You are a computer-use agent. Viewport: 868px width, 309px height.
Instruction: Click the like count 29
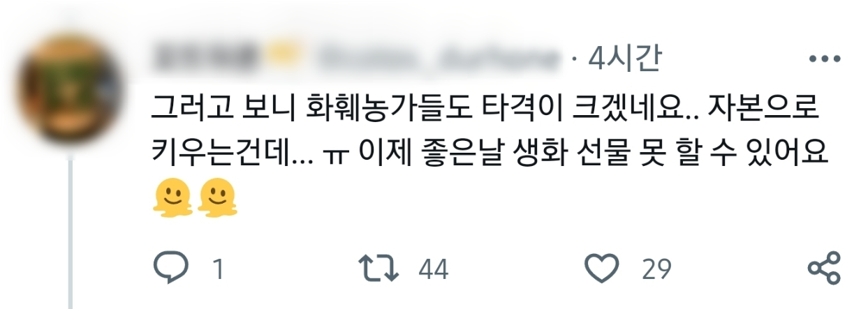click(x=656, y=269)
